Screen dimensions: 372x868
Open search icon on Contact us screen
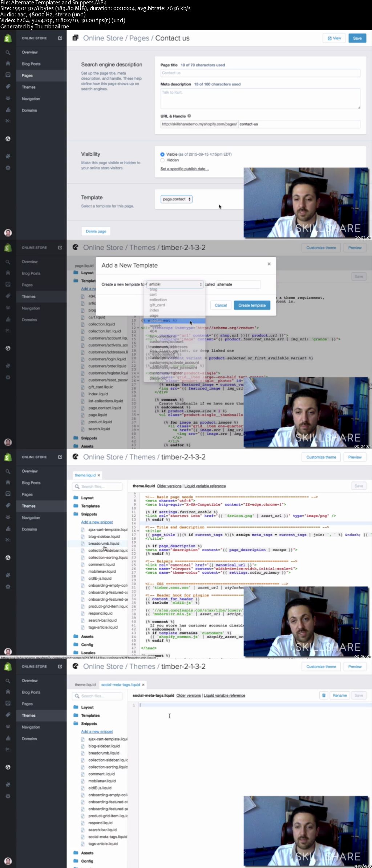click(8, 52)
